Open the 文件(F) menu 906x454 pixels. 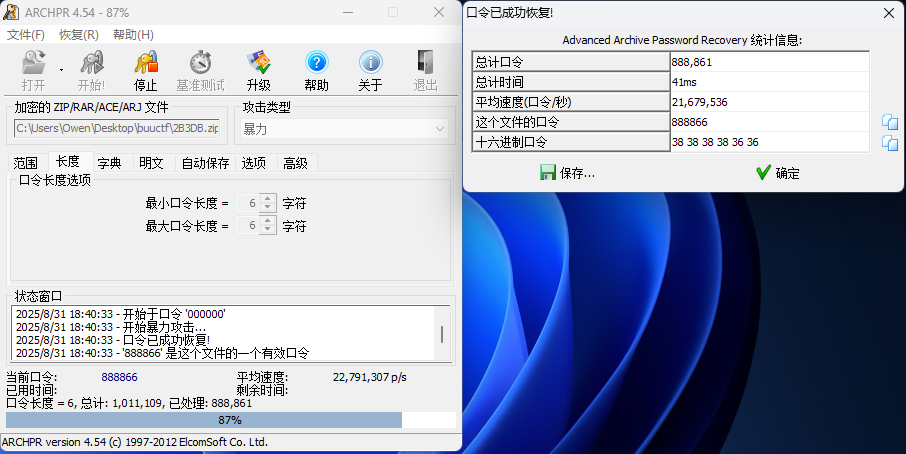pyautogui.click(x=25, y=35)
